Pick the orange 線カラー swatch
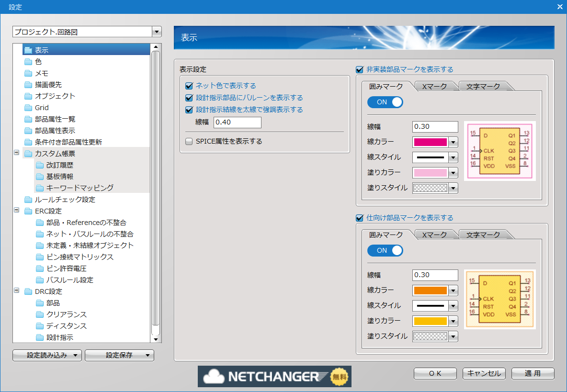This screenshot has height=392, width=567. 430,291
